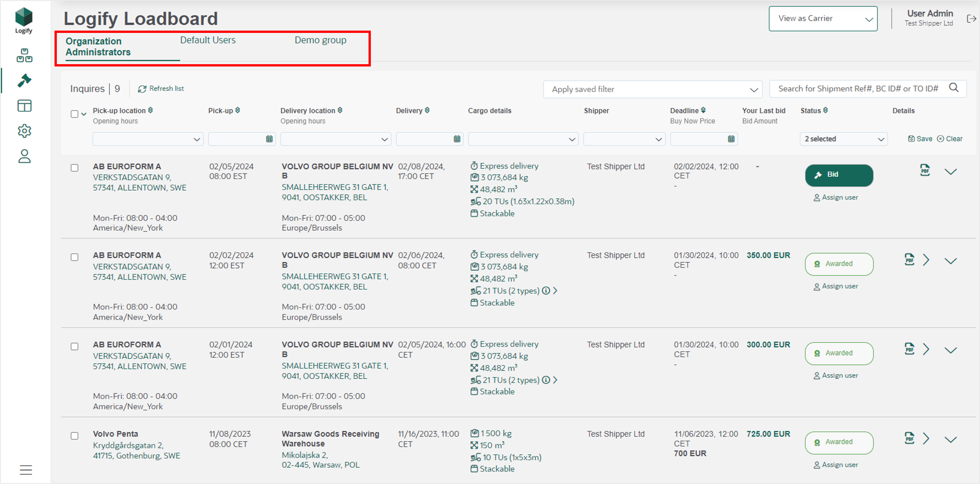Select the 02/02/2024 pick-up inquiry checkbox
The image size is (980, 484).
[75, 257]
